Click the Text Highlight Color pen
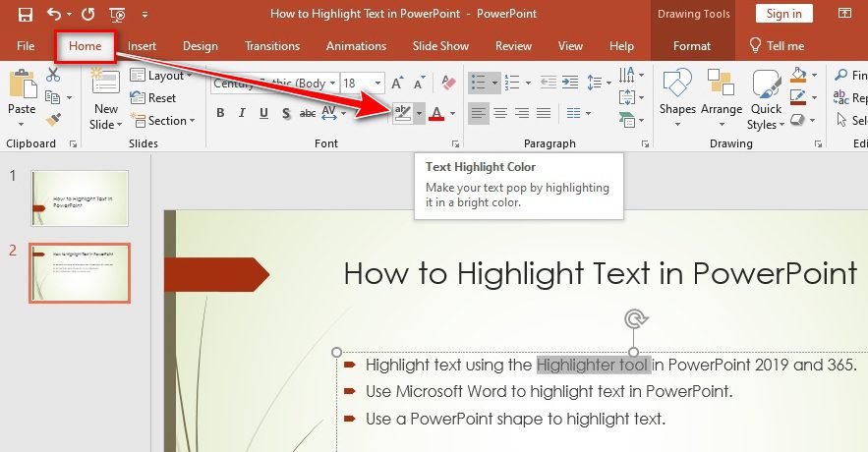Screen dimensions: 868x452 (x=402, y=113)
